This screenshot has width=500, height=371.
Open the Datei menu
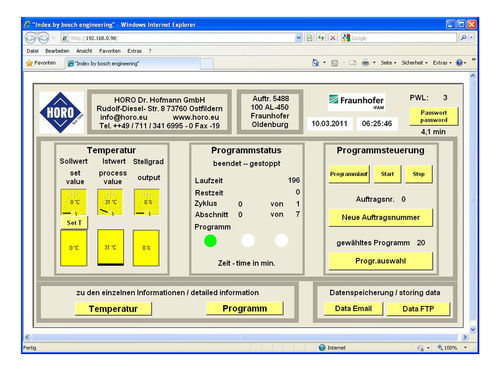point(33,51)
